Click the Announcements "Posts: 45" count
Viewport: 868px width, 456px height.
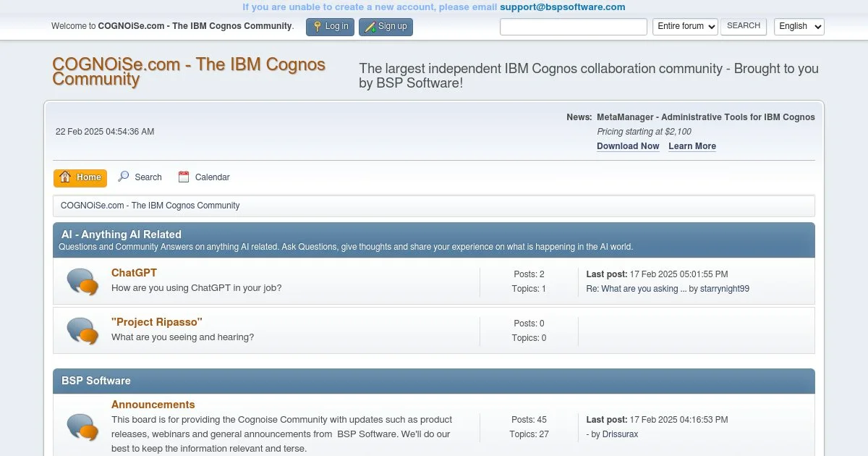click(x=529, y=420)
